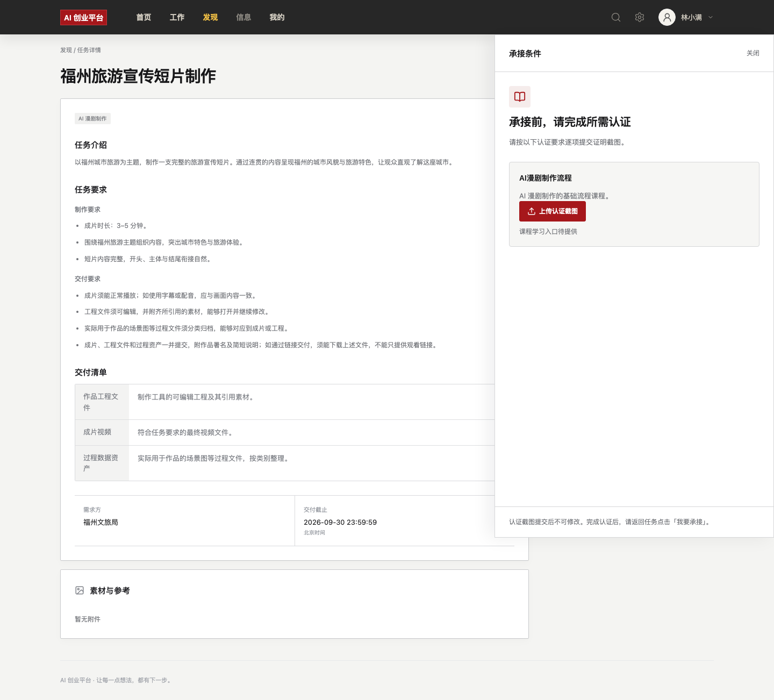The width and height of the screenshot is (774, 700).
Task: Open settings via the gear icon
Action: [640, 17]
